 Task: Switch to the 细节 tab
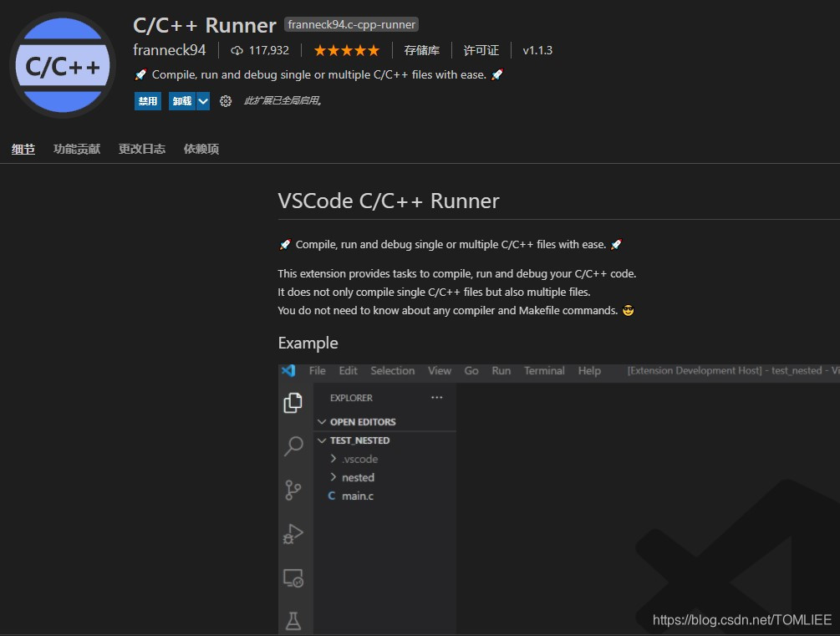point(23,149)
